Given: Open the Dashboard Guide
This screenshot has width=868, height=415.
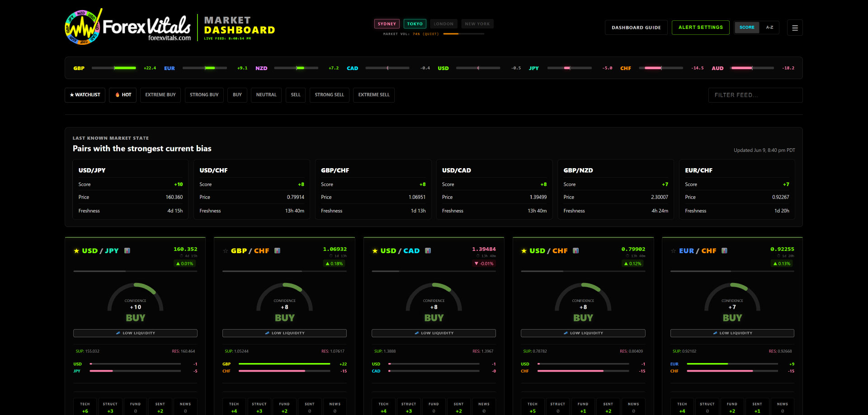Looking at the screenshot, I should point(636,28).
